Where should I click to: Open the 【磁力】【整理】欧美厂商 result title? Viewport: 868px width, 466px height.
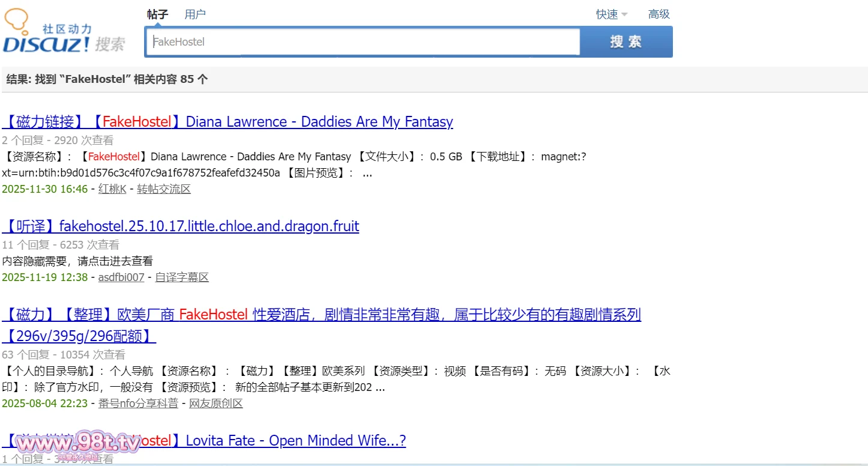tap(322, 315)
